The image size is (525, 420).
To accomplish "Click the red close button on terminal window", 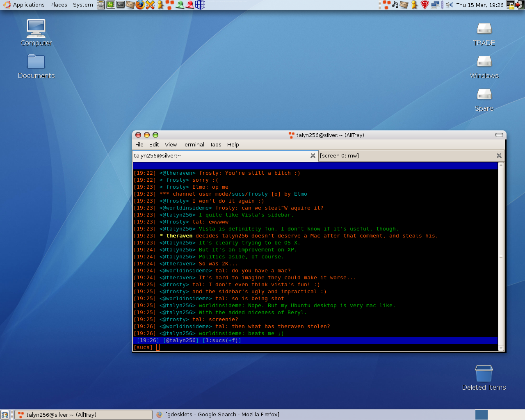I will coord(138,135).
